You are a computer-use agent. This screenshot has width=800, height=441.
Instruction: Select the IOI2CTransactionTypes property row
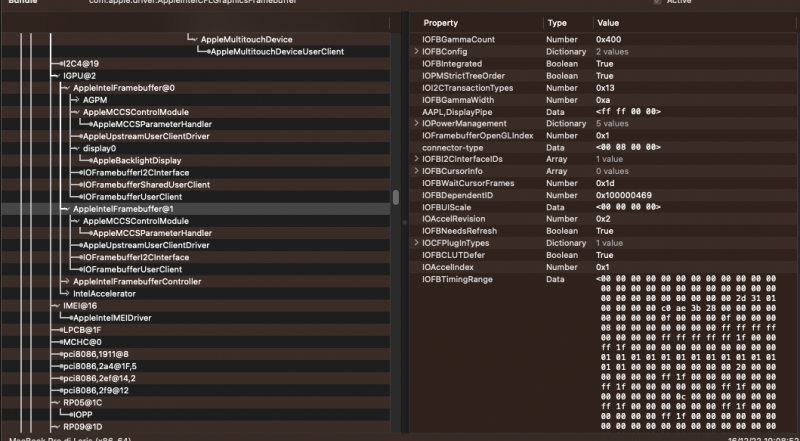(x=604, y=88)
